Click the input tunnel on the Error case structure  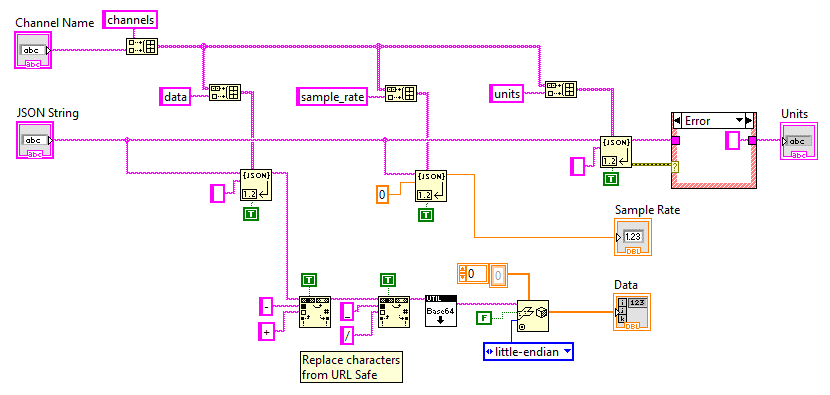(676, 140)
